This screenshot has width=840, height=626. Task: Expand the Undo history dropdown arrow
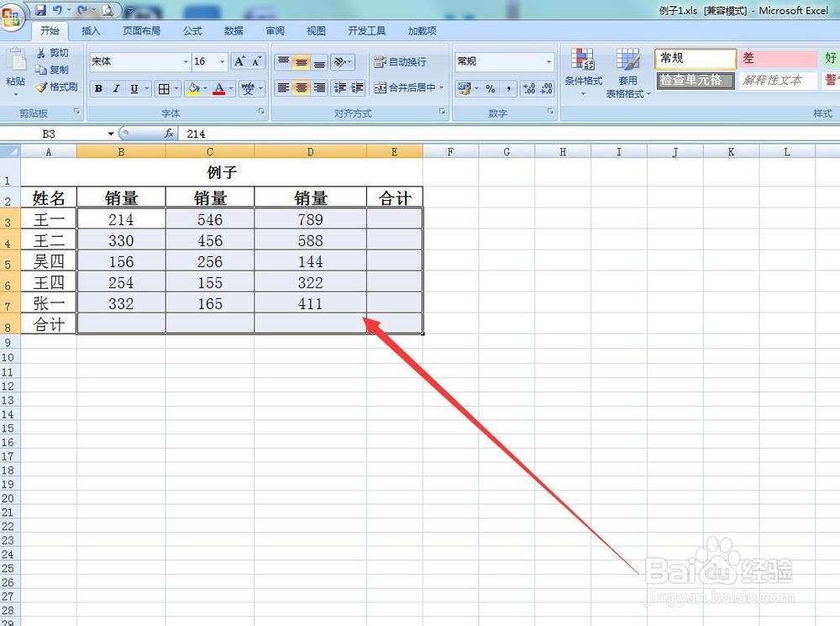click(69, 9)
